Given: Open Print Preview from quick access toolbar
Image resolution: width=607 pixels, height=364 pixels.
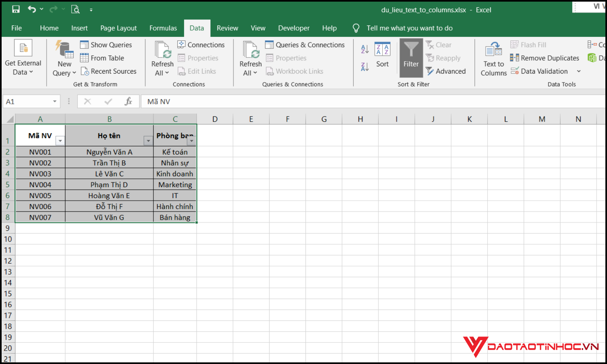Looking at the screenshot, I should [x=75, y=9].
